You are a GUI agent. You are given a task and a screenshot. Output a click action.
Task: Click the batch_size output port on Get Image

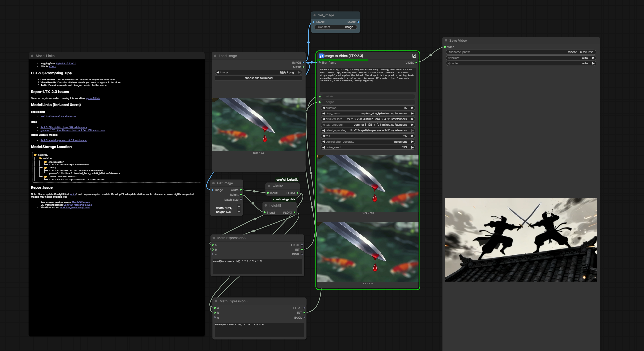(241, 199)
